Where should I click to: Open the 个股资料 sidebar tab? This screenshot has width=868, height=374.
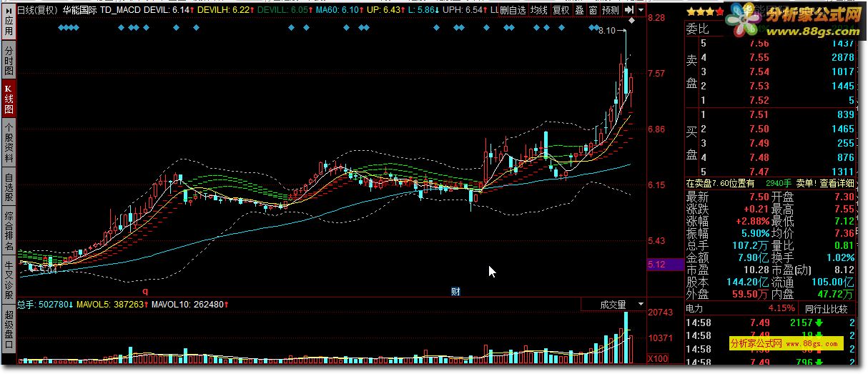point(9,142)
